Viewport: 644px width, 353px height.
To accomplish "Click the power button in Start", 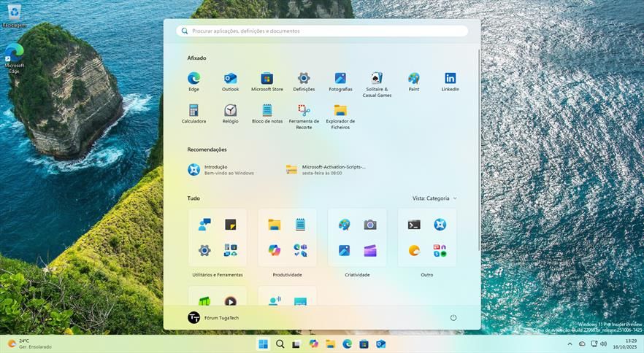I will (x=453, y=318).
